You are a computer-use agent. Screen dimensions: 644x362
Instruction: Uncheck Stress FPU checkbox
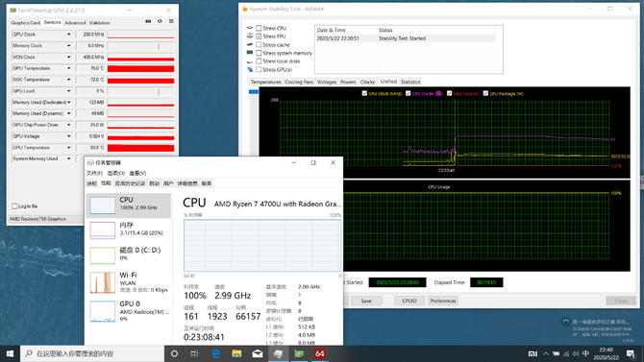pyautogui.click(x=259, y=36)
